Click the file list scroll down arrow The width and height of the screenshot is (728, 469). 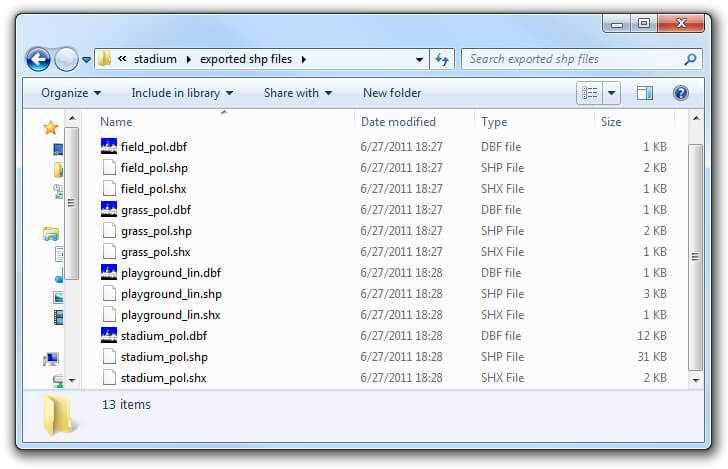tap(696, 380)
